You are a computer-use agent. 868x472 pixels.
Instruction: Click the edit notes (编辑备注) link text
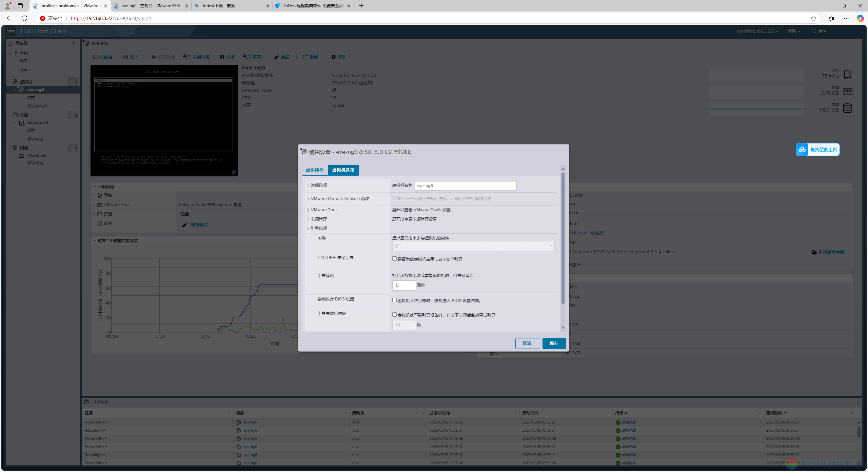tap(199, 225)
